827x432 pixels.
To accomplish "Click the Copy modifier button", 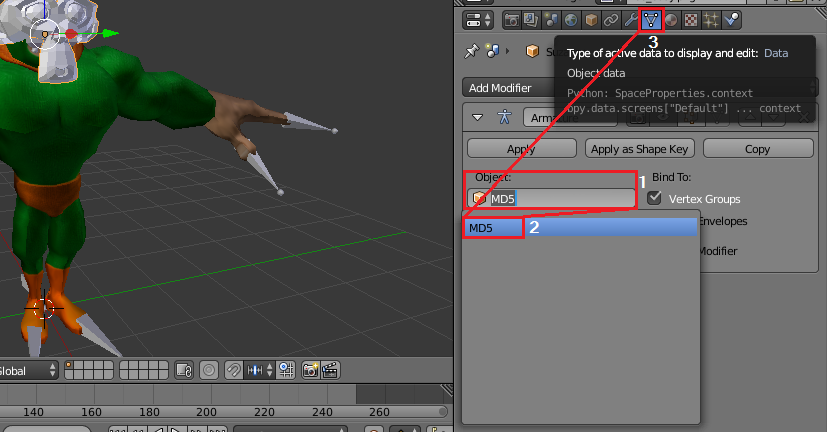I will click(758, 149).
